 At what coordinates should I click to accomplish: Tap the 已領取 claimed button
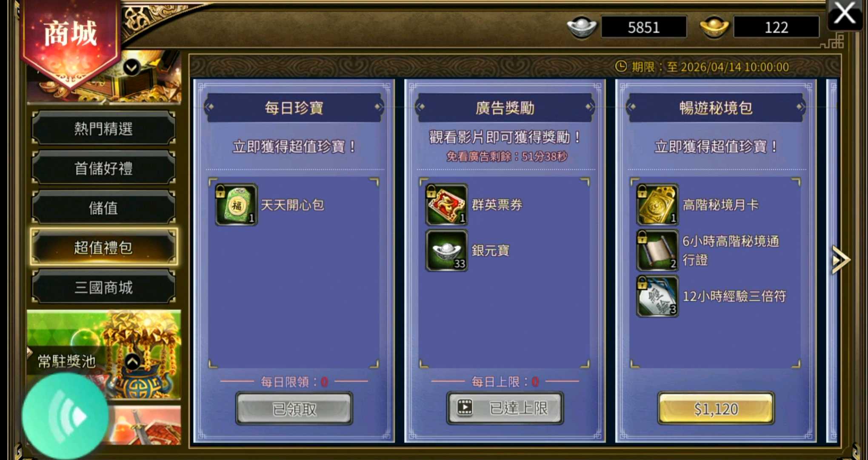[294, 408]
